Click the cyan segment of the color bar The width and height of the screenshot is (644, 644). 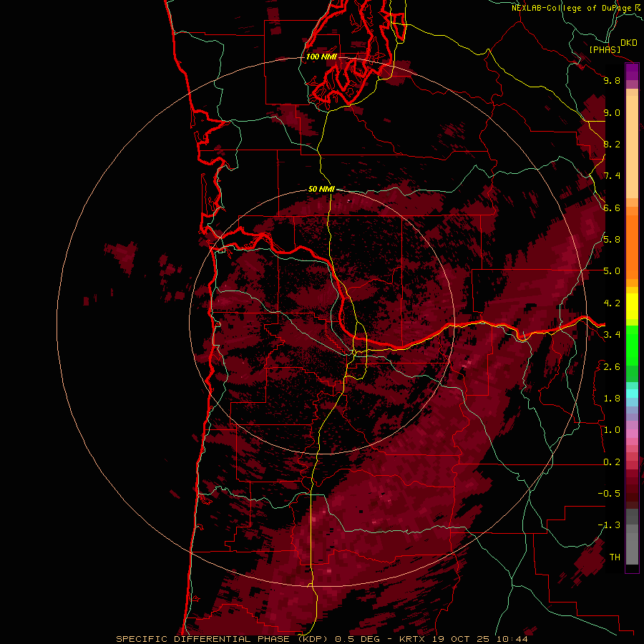click(632, 393)
